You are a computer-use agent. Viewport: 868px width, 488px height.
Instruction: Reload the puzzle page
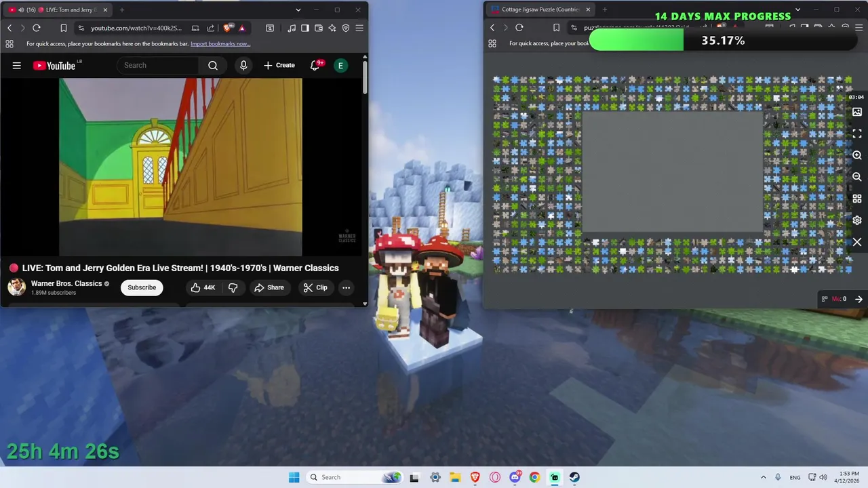519,28
